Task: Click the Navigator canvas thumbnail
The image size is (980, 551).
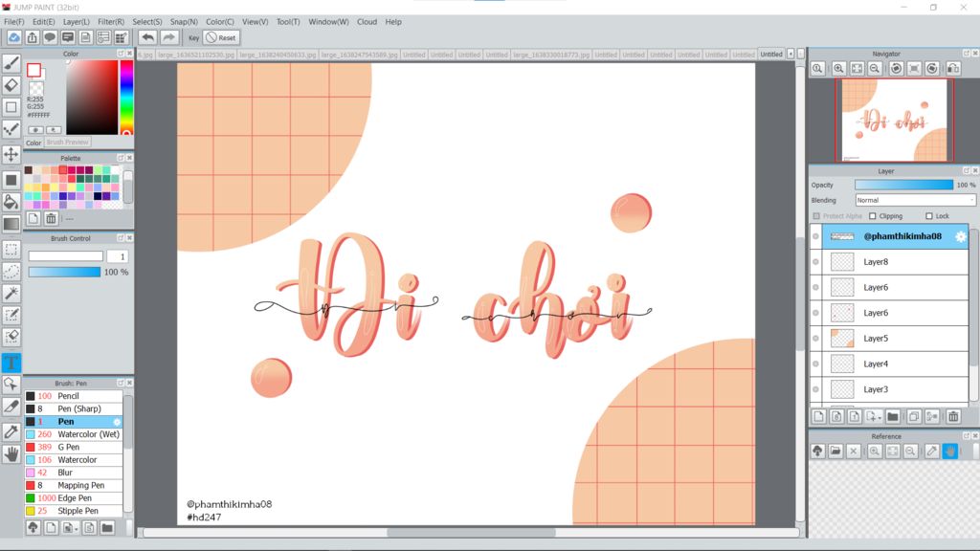Action: (895, 120)
